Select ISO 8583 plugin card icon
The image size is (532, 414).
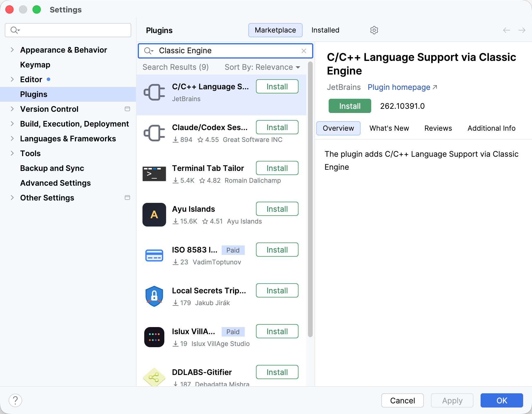154,255
